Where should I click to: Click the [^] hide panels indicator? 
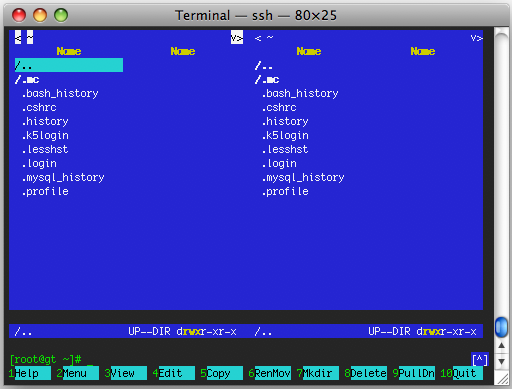pyautogui.click(x=480, y=360)
